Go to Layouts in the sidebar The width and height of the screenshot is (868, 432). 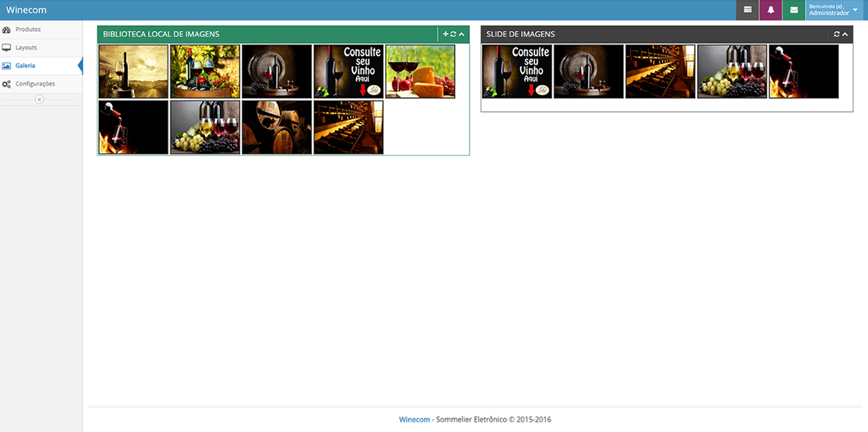click(x=26, y=47)
